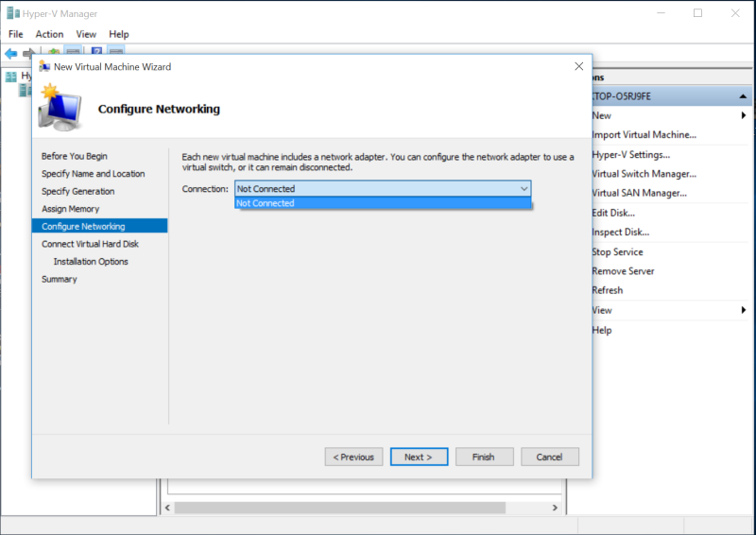Go to Specify Generation step
756x535 pixels.
click(x=78, y=191)
